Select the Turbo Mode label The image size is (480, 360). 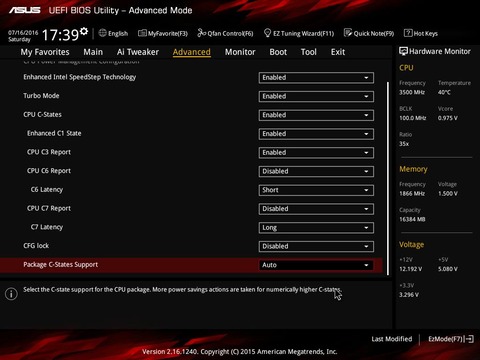point(41,96)
